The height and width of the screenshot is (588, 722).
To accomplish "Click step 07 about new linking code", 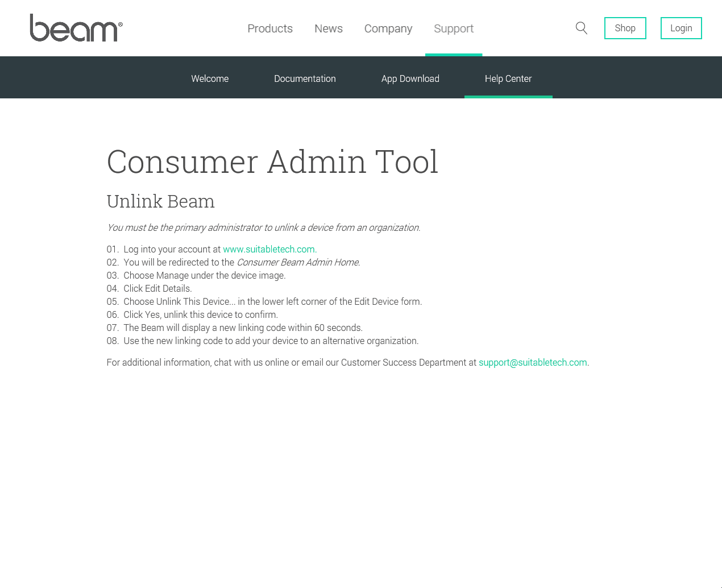I will (x=235, y=328).
